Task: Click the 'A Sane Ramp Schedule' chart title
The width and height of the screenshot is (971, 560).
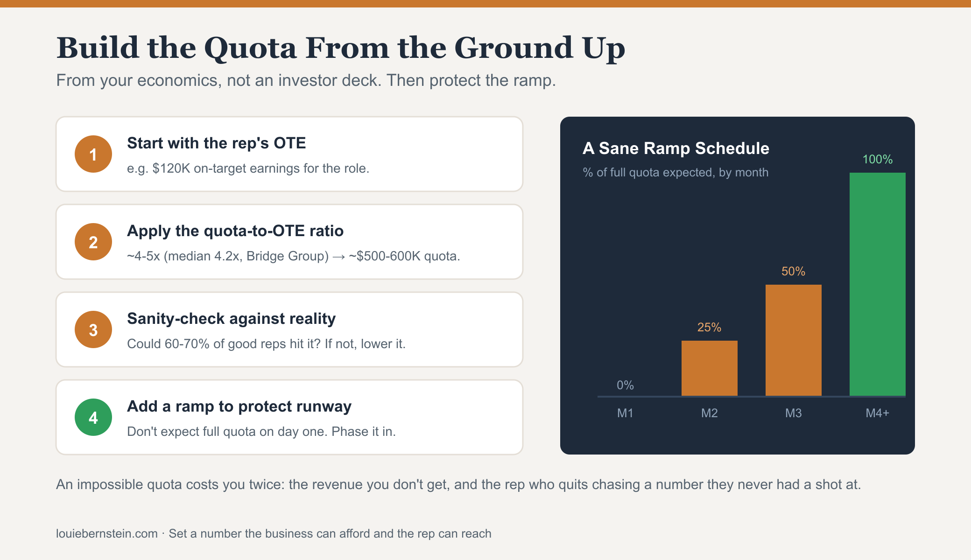Action: pos(676,148)
